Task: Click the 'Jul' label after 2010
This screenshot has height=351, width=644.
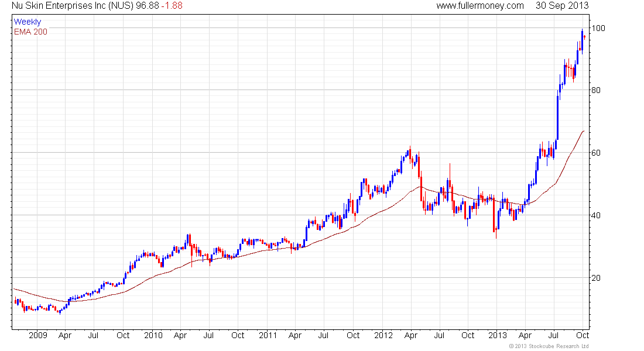Action: 208,335
